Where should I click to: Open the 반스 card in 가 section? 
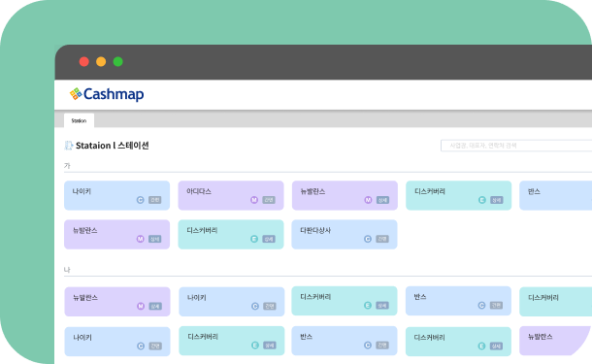tap(555, 195)
